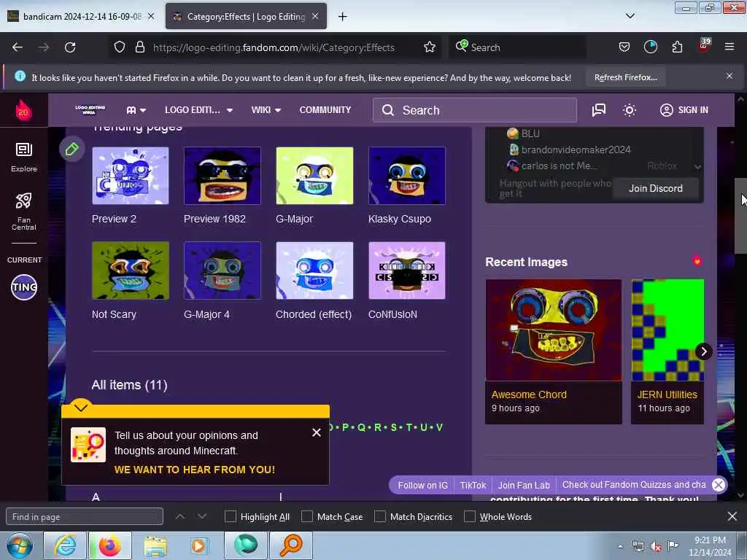Open the G-Major 4 page thumbnail

click(x=222, y=271)
